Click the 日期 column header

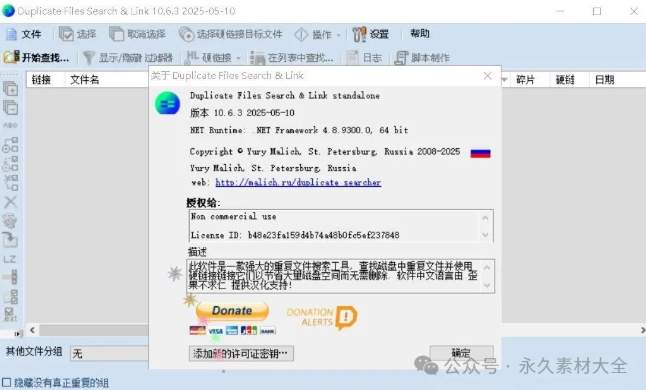[x=604, y=79]
